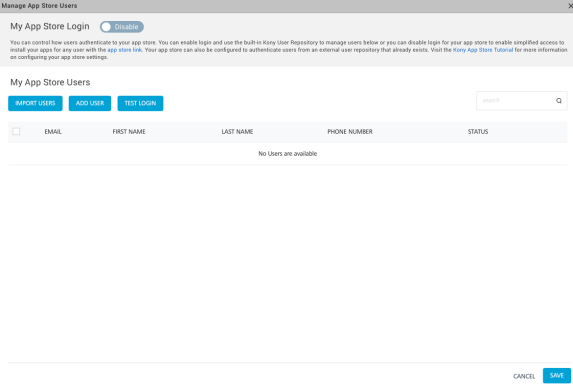
Task: Close the Manage App Store Users dialog
Action: click(570, 6)
